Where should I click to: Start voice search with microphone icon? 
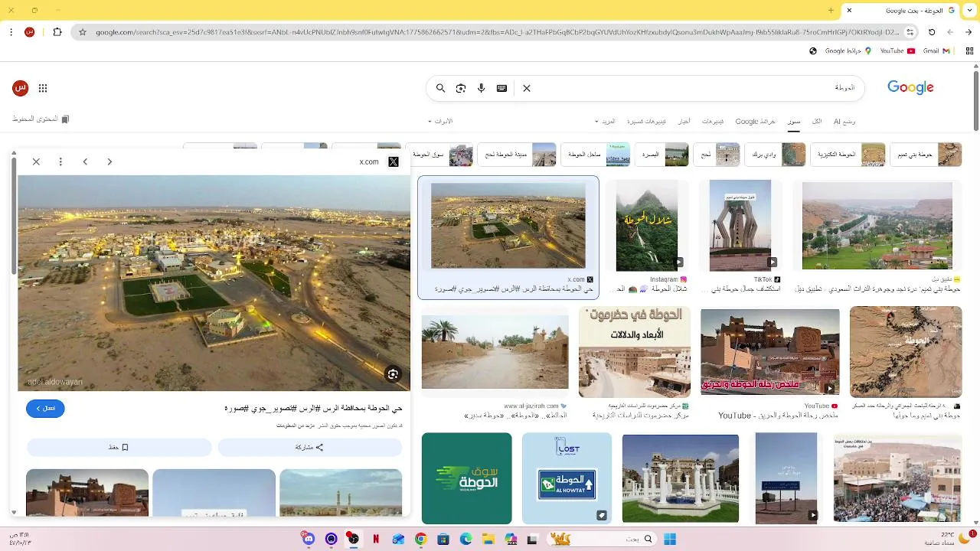coord(482,88)
